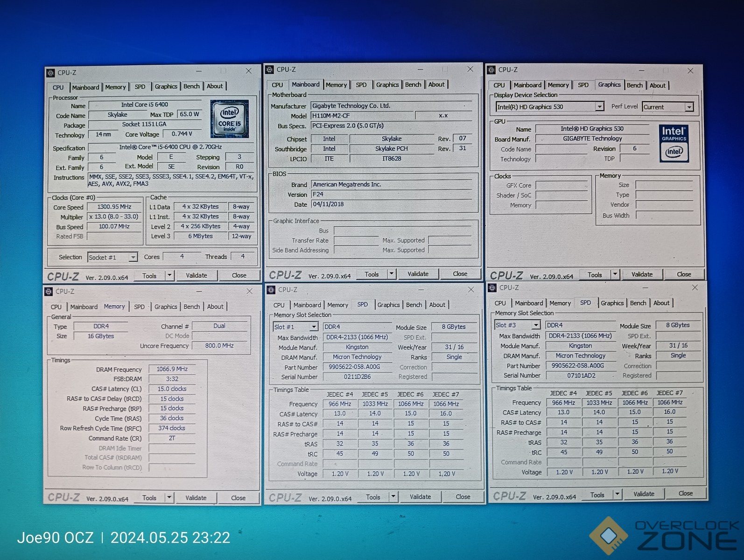Click Validate in the CPU window

click(x=197, y=275)
